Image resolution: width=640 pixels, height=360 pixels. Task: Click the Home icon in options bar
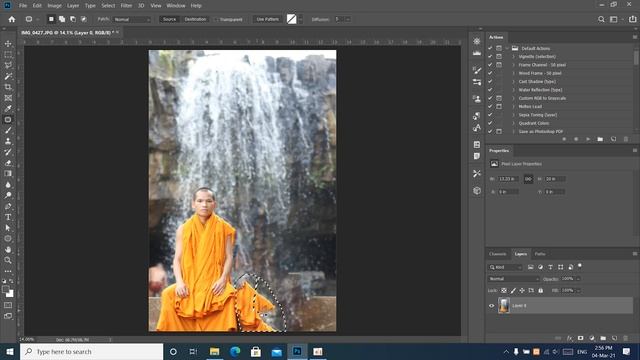pyautogui.click(x=12, y=19)
